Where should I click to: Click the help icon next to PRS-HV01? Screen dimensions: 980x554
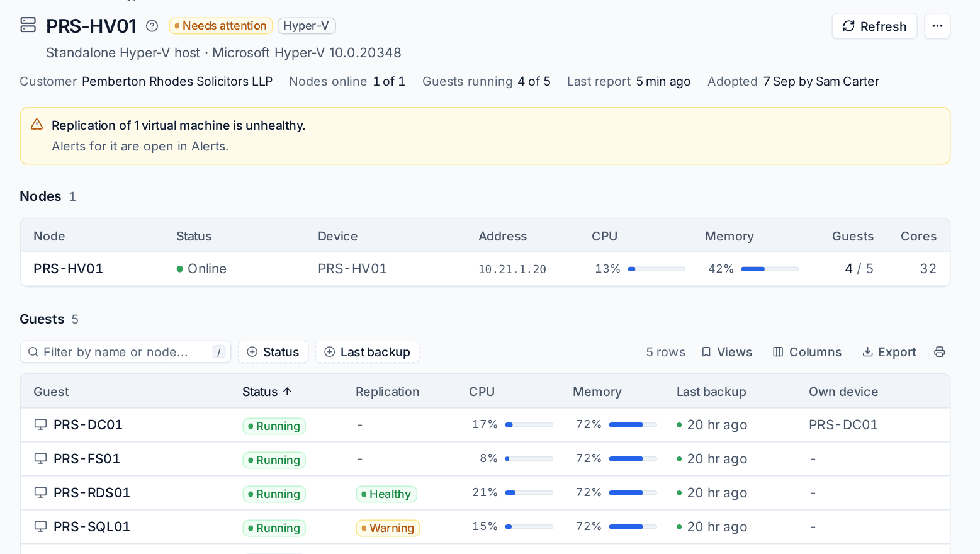(x=152, y=26)
